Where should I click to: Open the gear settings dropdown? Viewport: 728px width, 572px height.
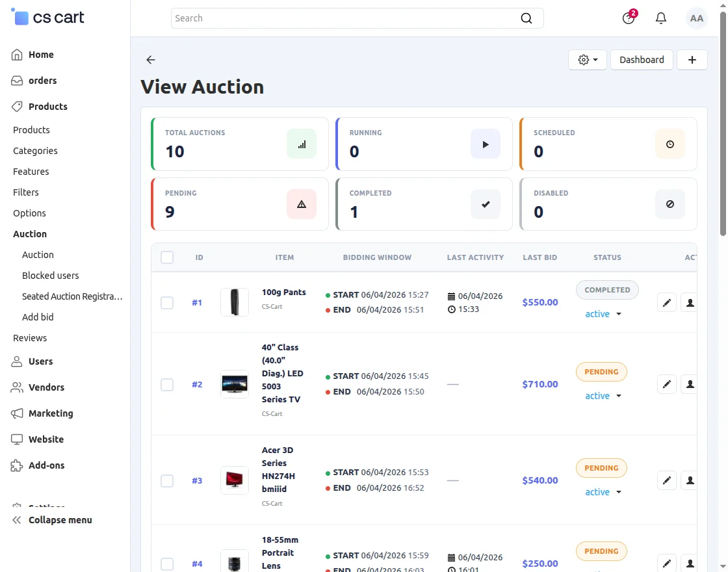[x=588, y=60]
